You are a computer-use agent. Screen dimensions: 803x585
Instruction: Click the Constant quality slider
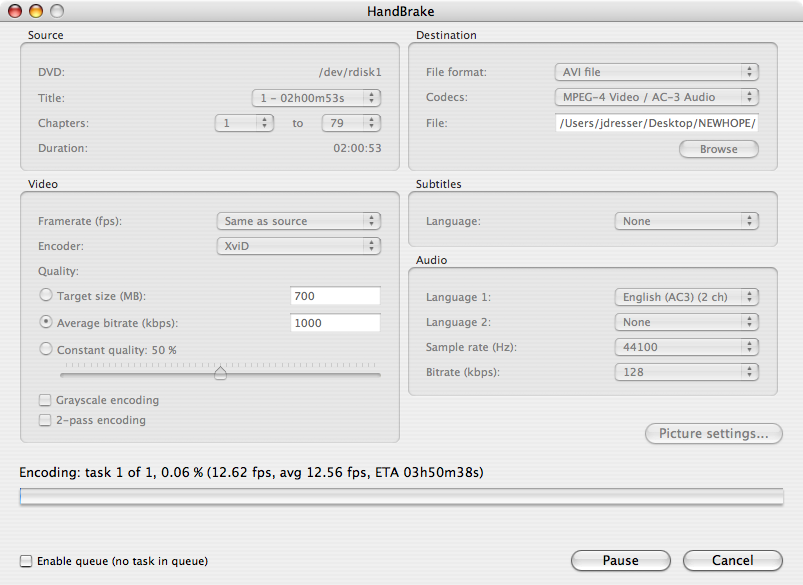[220, 373]
